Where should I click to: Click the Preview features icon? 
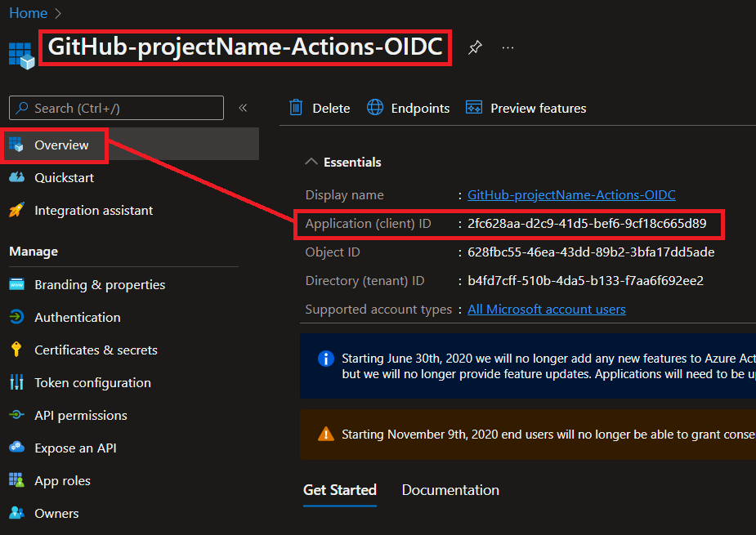coord(473,108)
